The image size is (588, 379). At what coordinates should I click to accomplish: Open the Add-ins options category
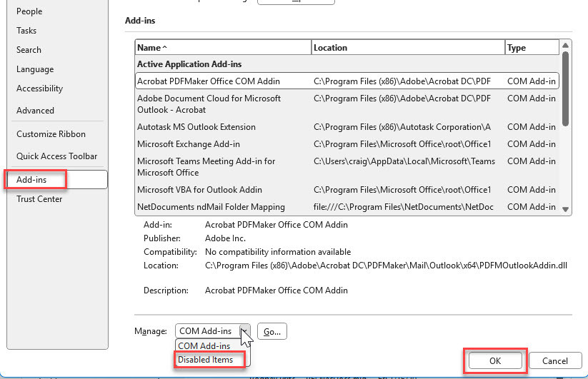(x=32, y=180)
